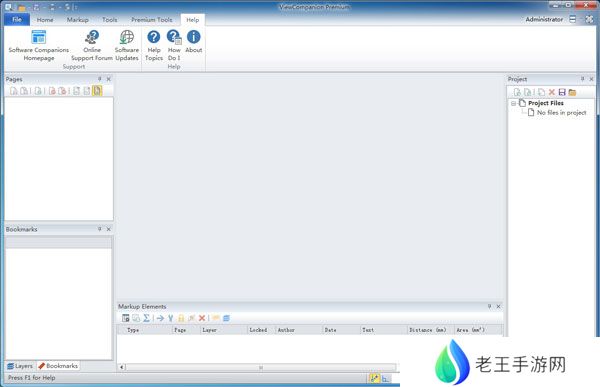Sort by the Layer column header
This screenshot has height=387, width=600.
(x=224, y=330)
